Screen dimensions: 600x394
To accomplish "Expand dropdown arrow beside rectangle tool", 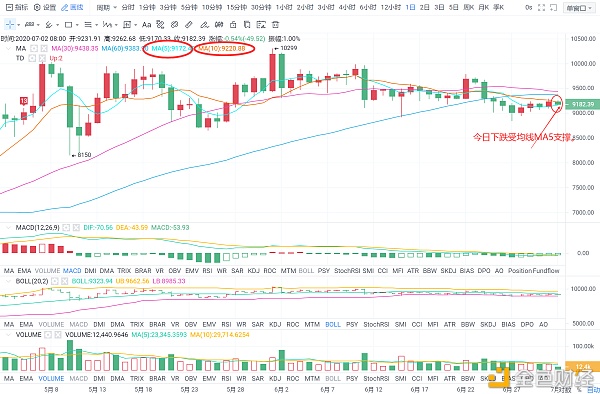I will point(77,25).
